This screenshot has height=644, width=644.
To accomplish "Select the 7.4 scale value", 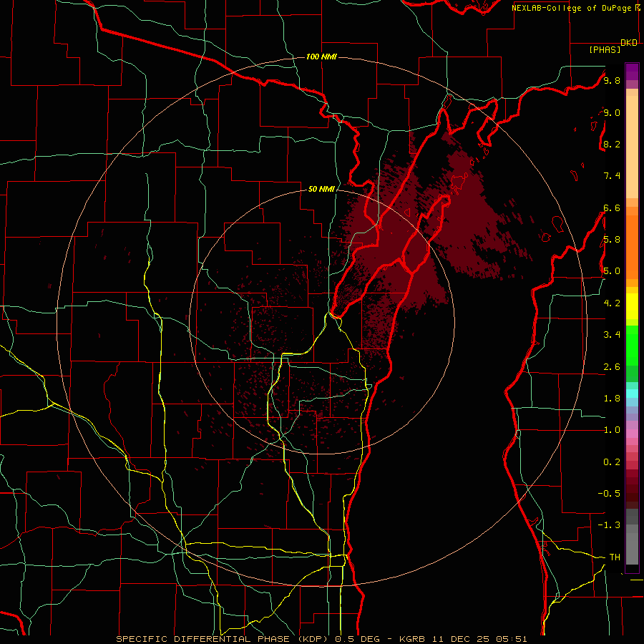I will pyautogui.click(x=612, y=176).
